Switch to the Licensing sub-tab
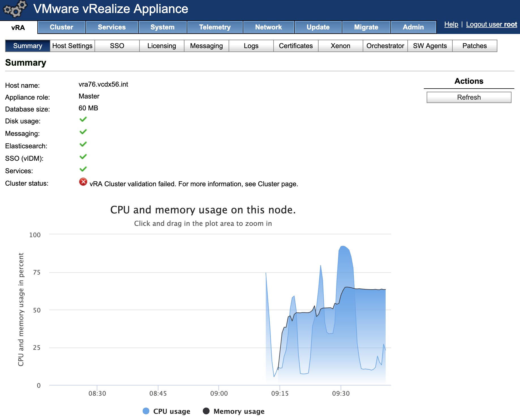 [x=162, y=46]
